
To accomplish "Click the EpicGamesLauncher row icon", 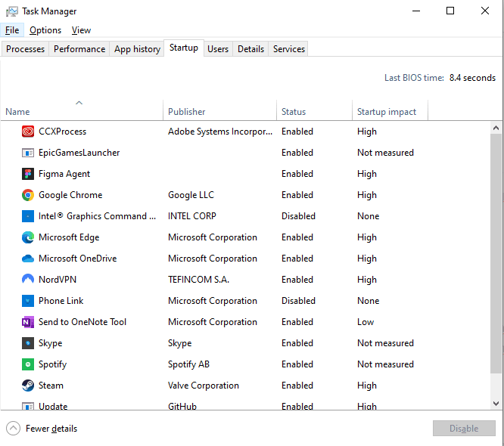I will [28, 153].
